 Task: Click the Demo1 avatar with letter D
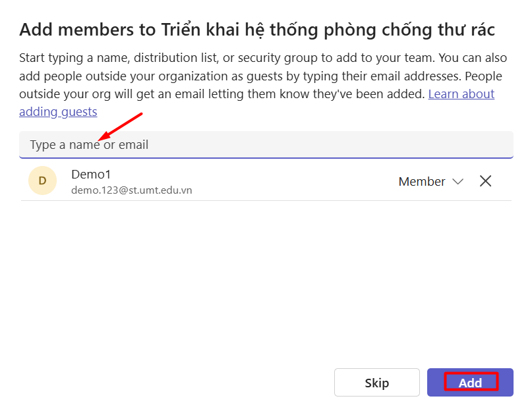click(x=42, y=181)
